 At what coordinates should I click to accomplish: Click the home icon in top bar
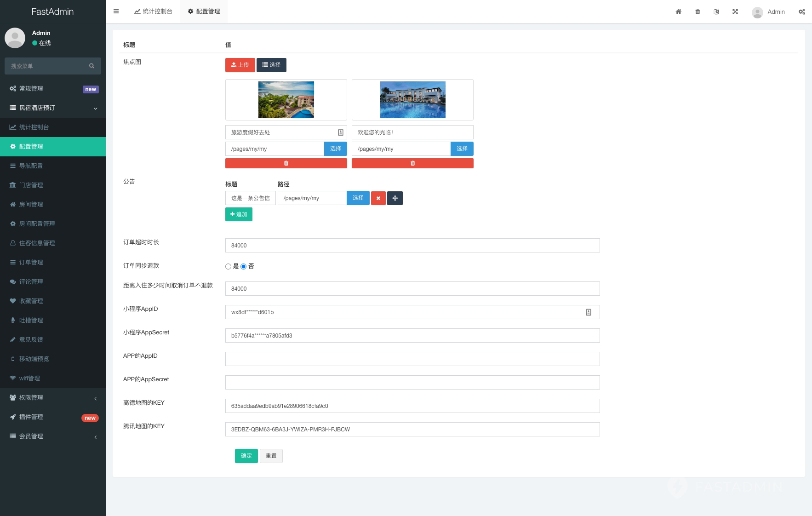[678, 11]
